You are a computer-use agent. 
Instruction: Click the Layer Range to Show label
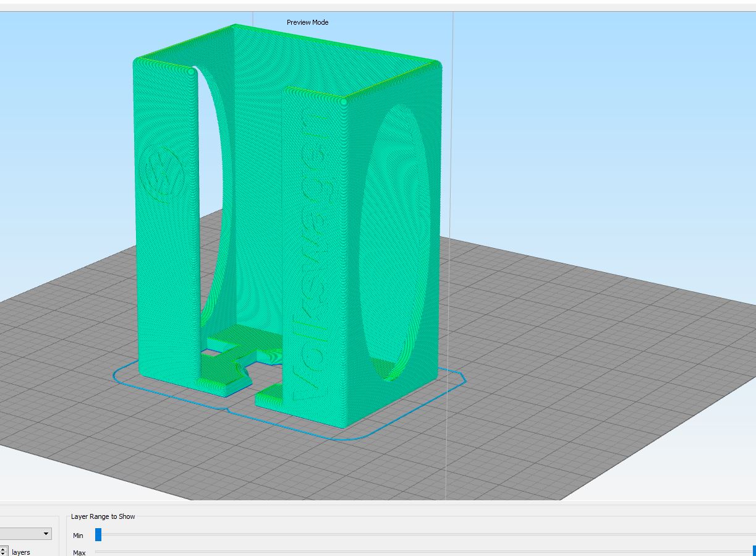103,516
